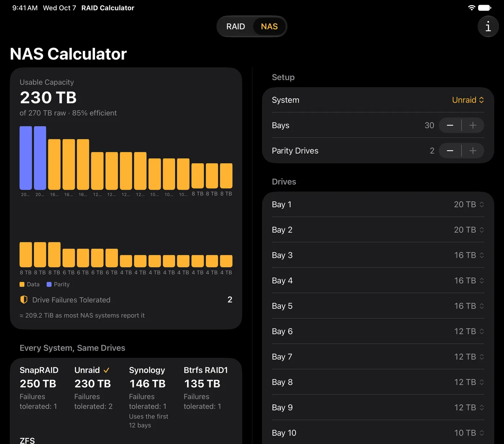Click the "of 270 TB raw · 85% efficient" text
Image resolution: width=504 pixels, height=444 pixels.
point(68,113)
